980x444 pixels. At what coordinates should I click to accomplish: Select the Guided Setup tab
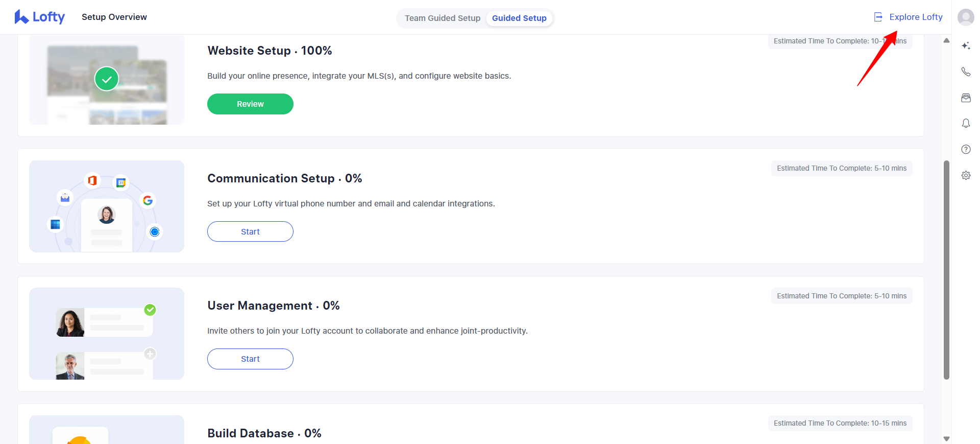[x=519, y=18]
